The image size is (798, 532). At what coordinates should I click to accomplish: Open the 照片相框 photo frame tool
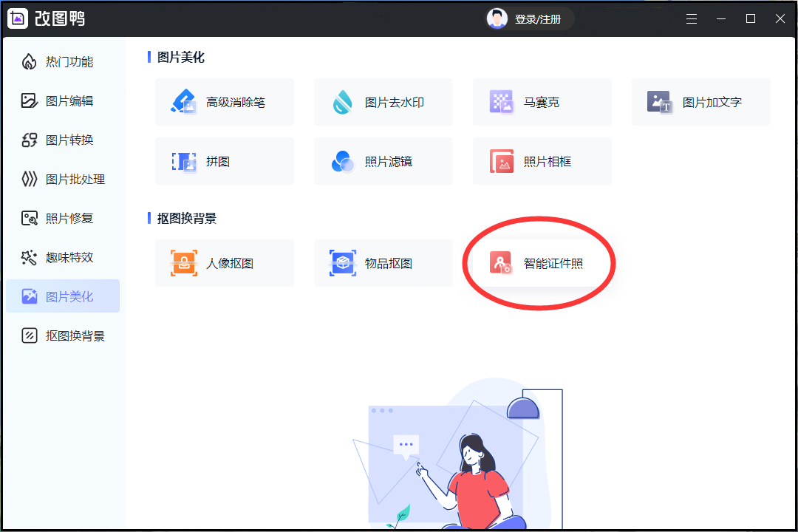(x=542, y=161)
